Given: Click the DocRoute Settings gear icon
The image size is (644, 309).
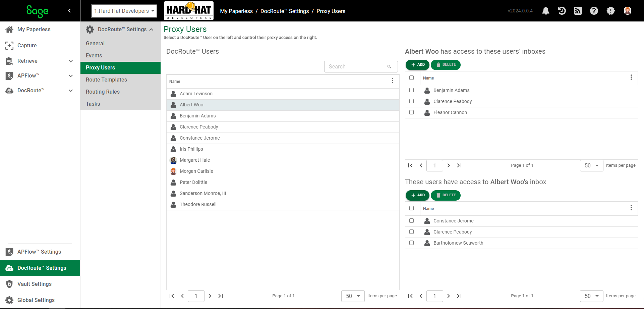Looking at the screenshot, I should tap(90, 30).
